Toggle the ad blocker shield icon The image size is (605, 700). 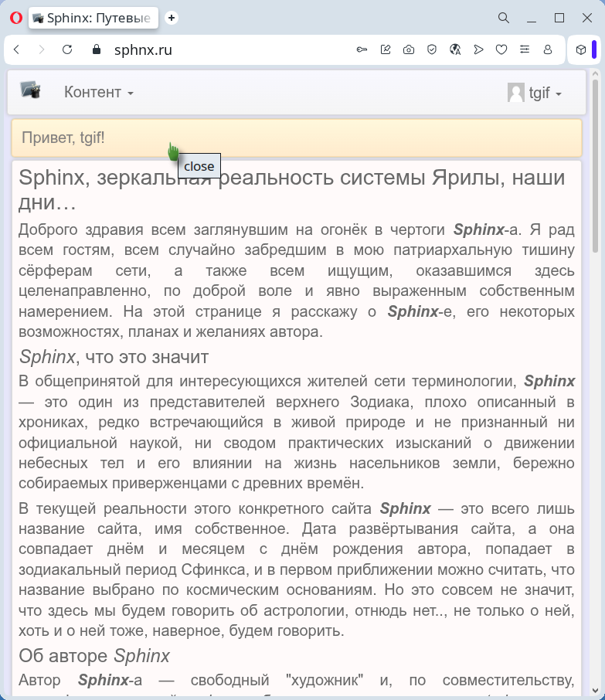coord(432,50)
